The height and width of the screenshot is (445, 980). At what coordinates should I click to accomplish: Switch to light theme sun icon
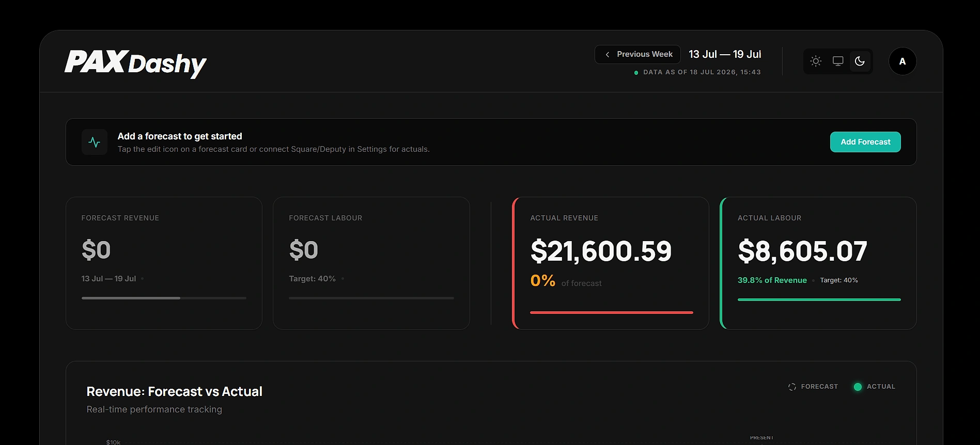pyautogui.click(x=816, y=61)
